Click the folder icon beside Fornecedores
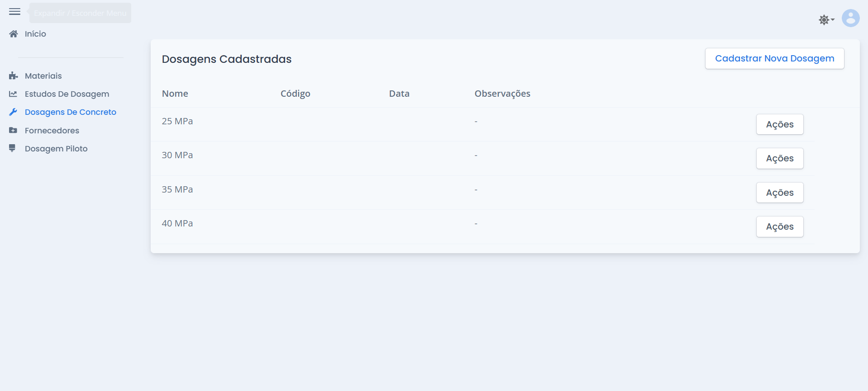868x391 pixels. pos(13,131)
